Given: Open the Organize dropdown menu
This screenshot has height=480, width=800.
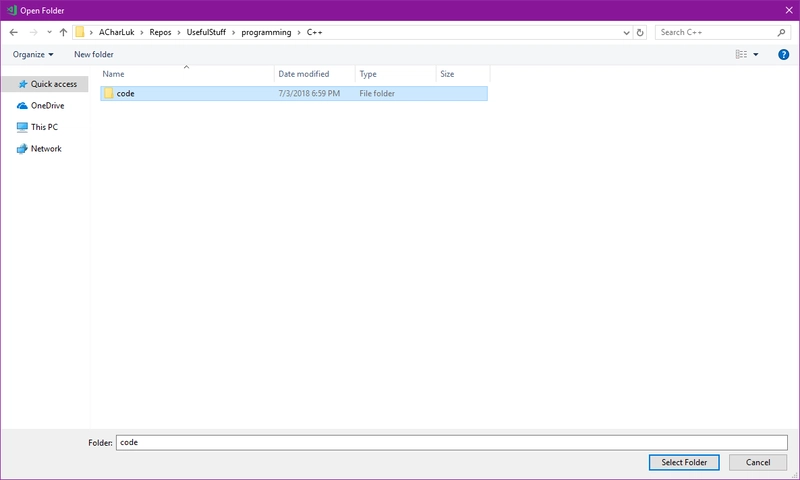Looking at the screenshot, I should (33, 54).
